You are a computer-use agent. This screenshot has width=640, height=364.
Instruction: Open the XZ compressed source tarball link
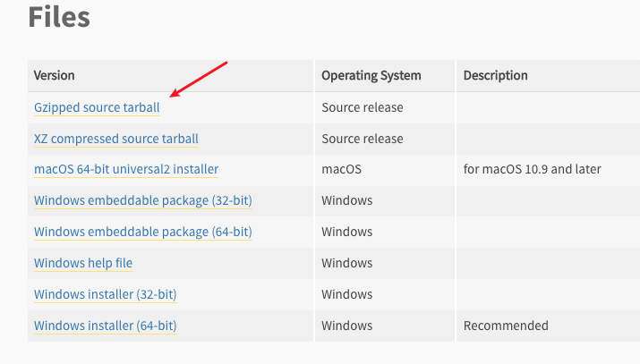[x=115, y=139]
